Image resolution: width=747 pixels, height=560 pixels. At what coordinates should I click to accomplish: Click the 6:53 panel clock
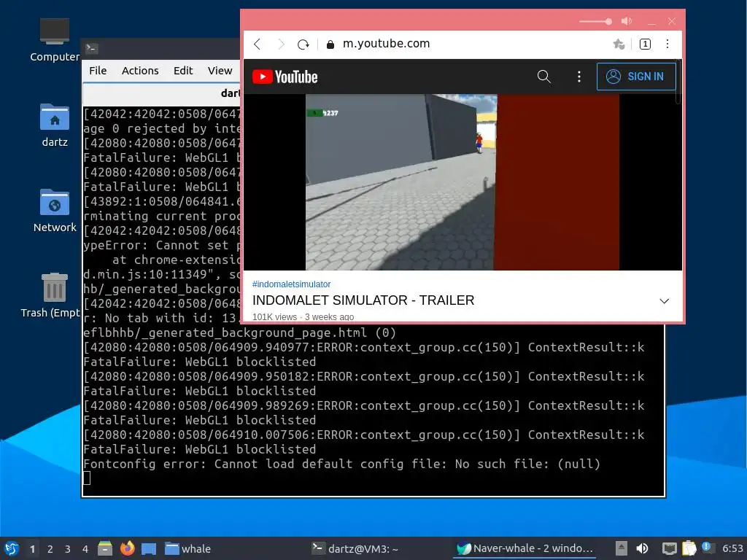click(732, 548)
